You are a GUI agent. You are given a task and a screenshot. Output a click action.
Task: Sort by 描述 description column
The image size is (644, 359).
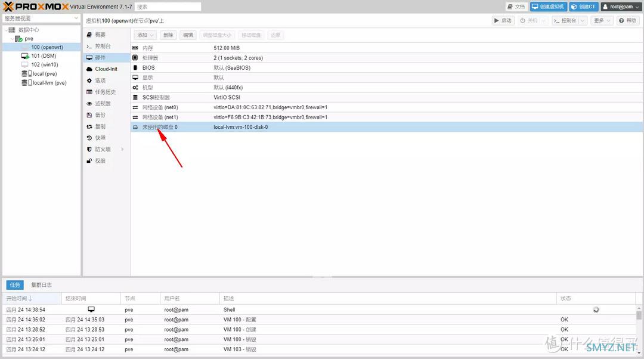388,298
